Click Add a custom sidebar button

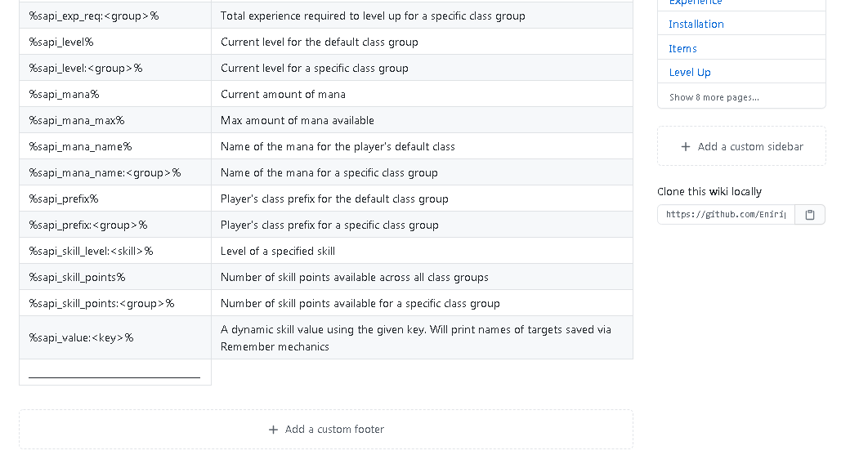tap(741, 147)
